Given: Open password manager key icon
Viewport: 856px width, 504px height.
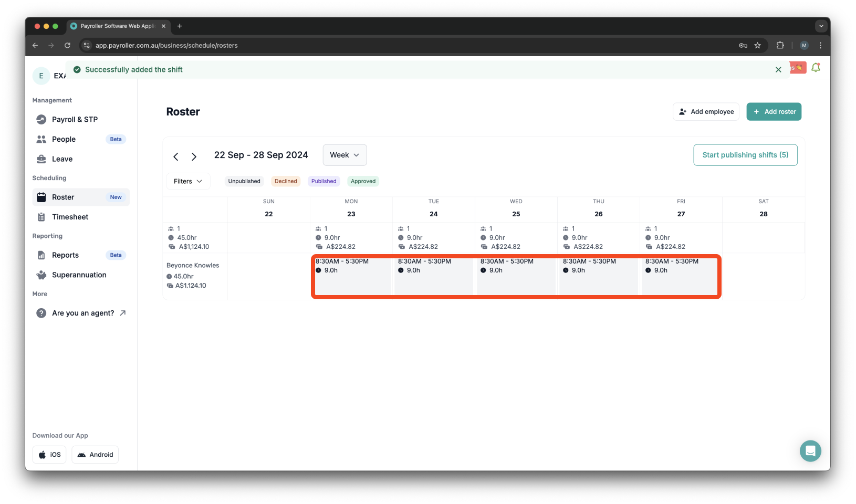Looking at the screenshot, I should coord(743,46).
